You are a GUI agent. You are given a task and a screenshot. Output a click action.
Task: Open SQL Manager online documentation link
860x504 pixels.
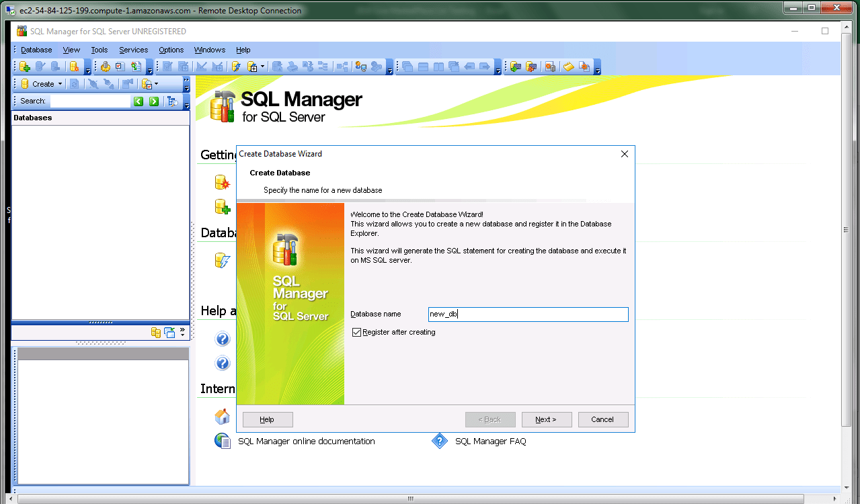tap(306, 441)
